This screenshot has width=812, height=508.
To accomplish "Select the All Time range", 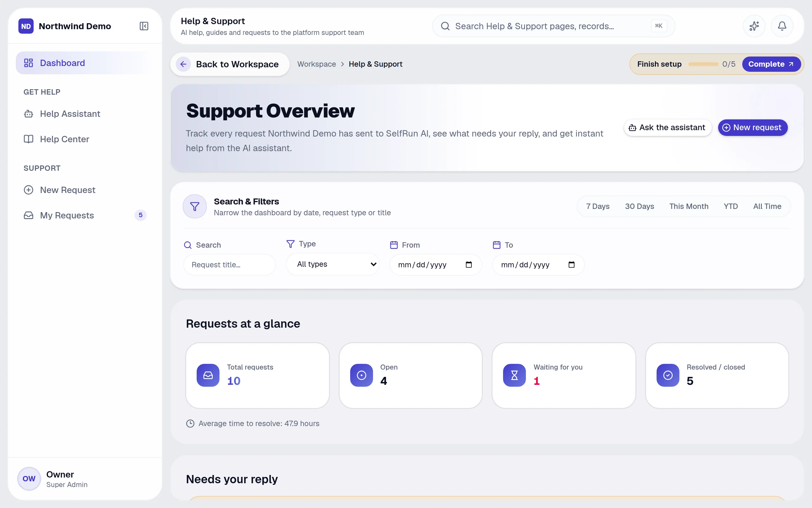I will [767, 206].
